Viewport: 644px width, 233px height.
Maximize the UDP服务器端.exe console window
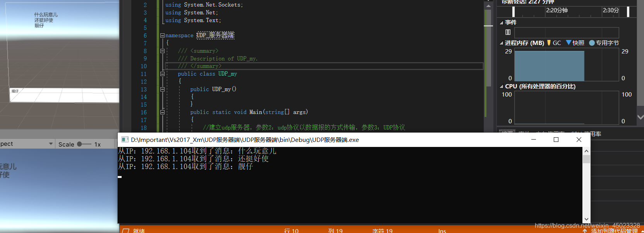[x=556, y=140]
